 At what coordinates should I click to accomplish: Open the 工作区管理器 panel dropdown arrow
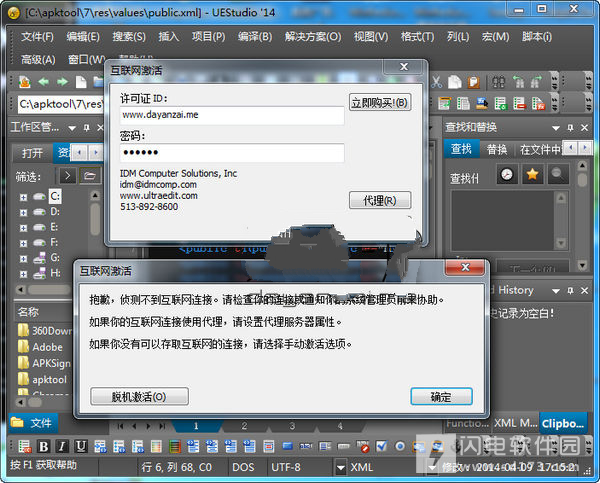(x=72, y=128)
